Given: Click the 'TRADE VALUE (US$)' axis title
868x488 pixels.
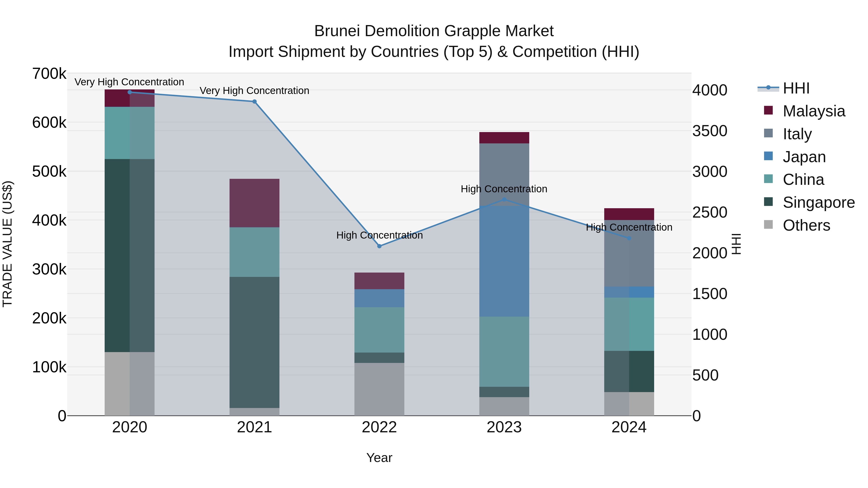Looking at the screenshot, I should 7,244.
